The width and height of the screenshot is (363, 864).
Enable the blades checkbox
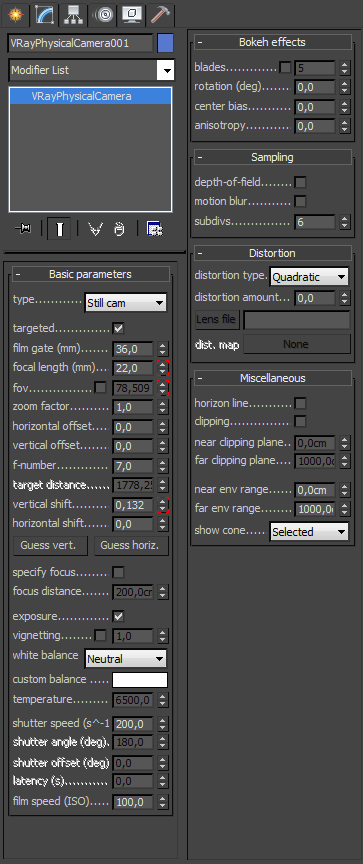click(285, 68)
